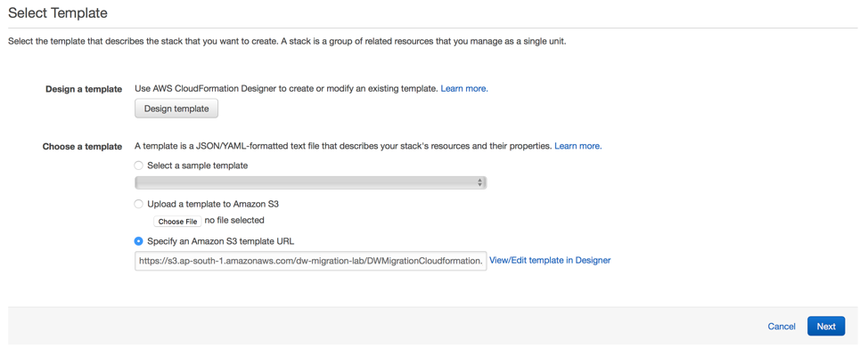Open View/Edit template in Designer link
The image size is (868, 356).
(x=550, y=261)
